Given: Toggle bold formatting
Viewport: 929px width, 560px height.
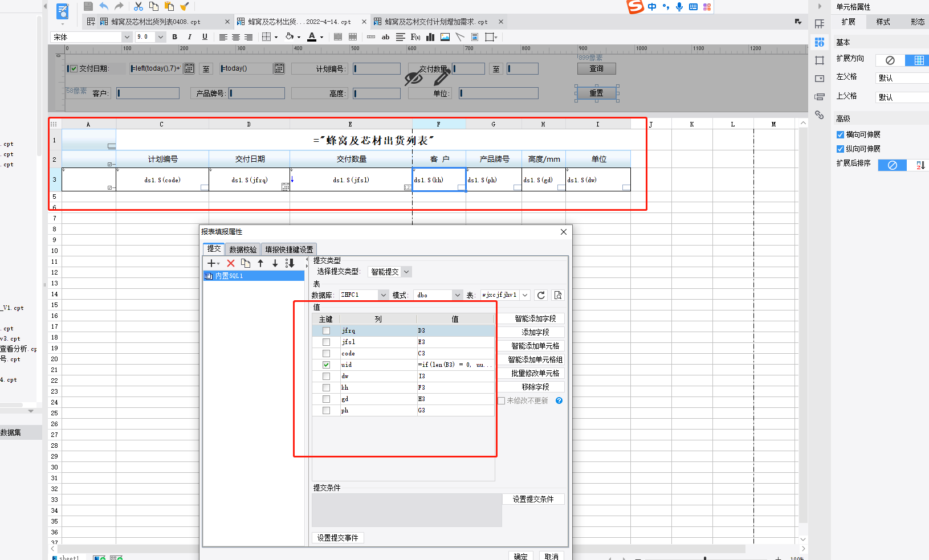Looking at the screenshot, I should (174, 37).
